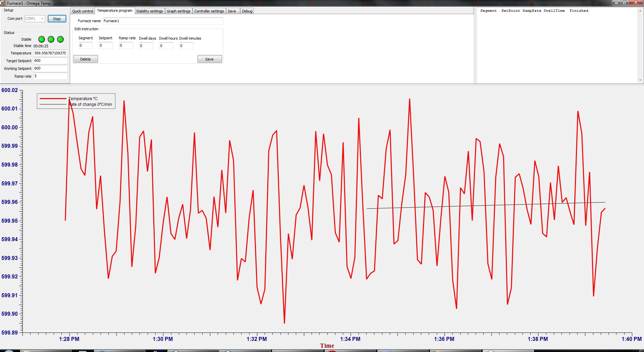The height and width of the screenshot is (352, 644).
Task: Open the Graph settings tab
Action: (x=178, y=11)
